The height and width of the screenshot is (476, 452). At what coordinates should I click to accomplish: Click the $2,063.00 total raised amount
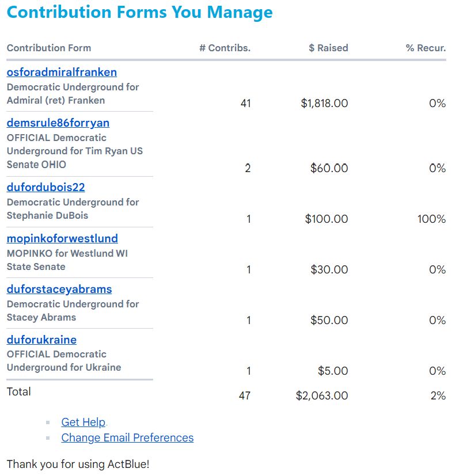(x=322, y=396)
